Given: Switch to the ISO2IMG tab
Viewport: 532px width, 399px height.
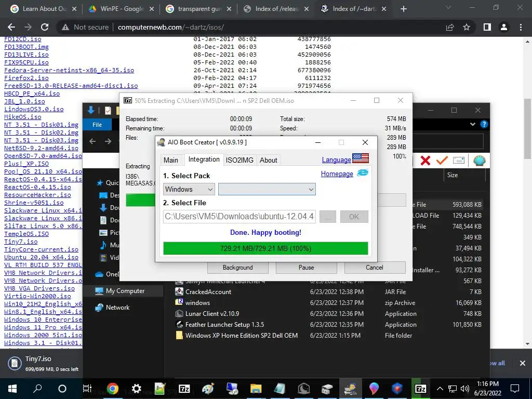Looking at the screenshot, I should [240, 160].
